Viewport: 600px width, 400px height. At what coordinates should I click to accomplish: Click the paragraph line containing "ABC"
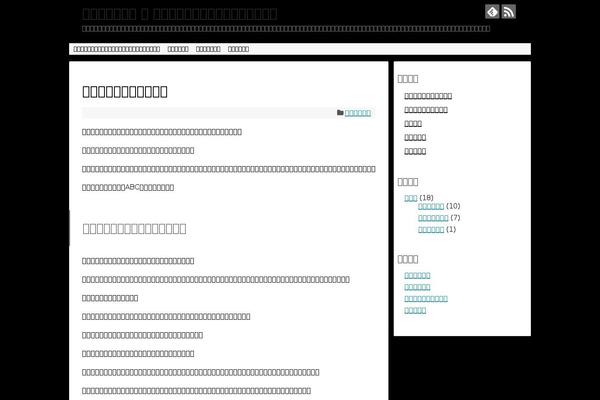128,188
